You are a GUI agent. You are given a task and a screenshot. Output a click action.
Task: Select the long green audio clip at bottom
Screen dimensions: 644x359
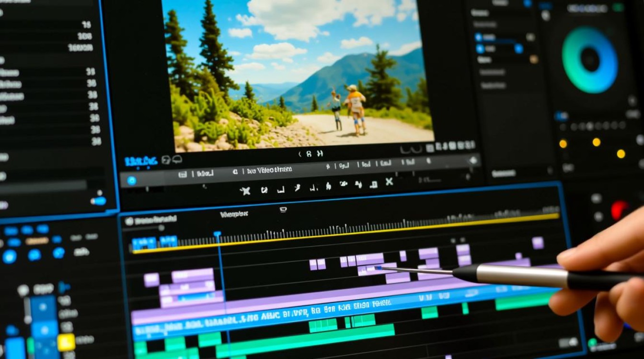(x=310, y=334)
